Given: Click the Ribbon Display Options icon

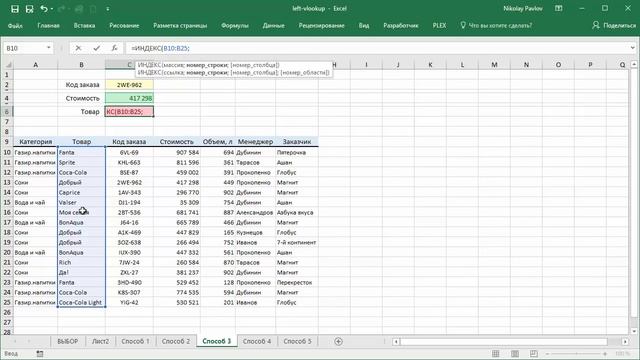Looking at the screenshot, I should click(559, 9).
